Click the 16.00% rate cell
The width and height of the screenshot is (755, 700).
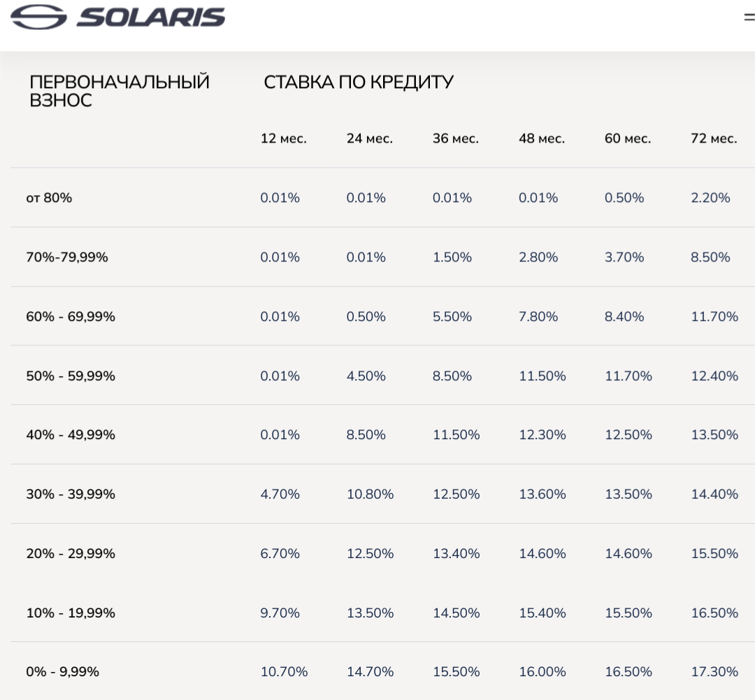542,672
